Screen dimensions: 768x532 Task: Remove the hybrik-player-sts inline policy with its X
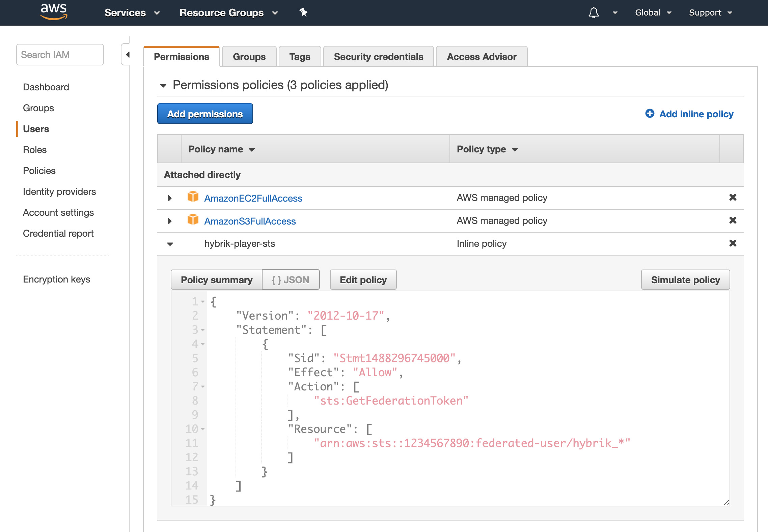click(x=733, y=243)
